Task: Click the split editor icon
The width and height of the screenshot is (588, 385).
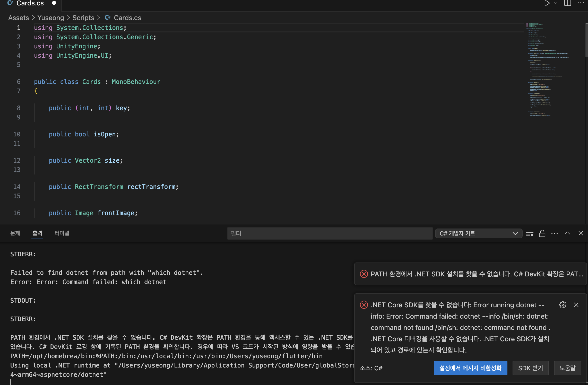Action: point(568,3)
